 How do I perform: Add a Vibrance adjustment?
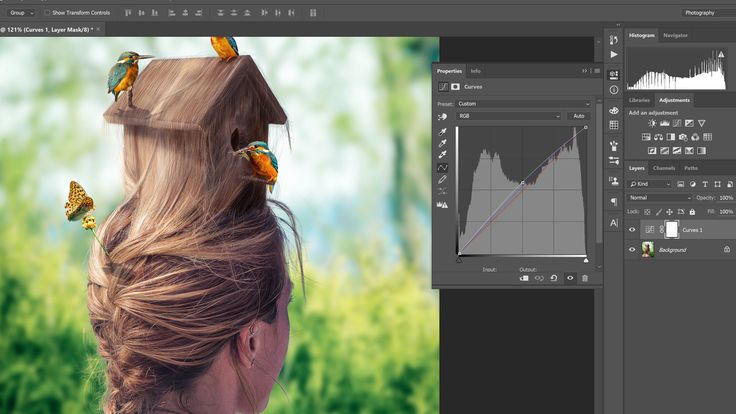click(701, 123)
